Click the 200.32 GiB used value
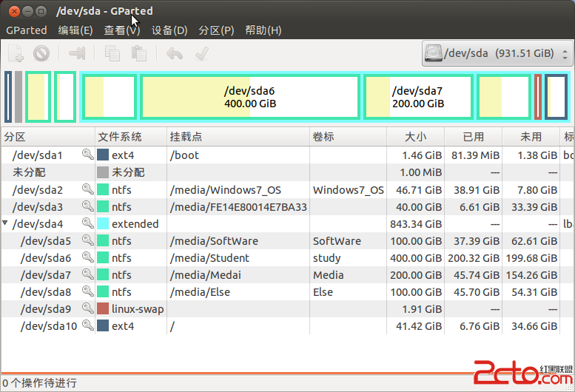The image size is (575, 392). 474,257
